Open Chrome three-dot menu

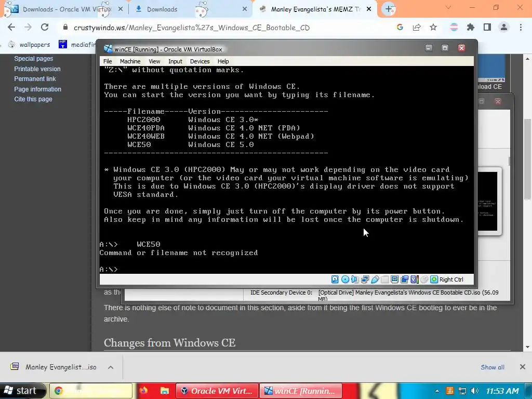tap(521, 27)
